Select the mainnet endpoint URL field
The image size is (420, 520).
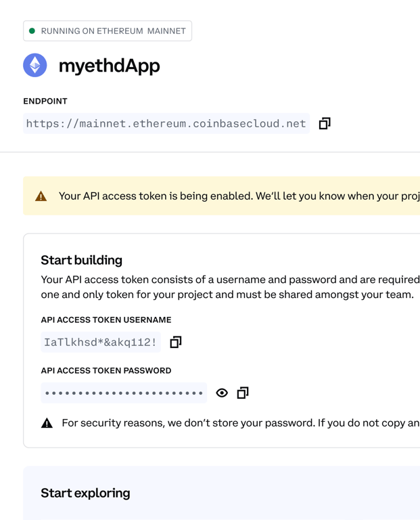[x=166, y=124]
